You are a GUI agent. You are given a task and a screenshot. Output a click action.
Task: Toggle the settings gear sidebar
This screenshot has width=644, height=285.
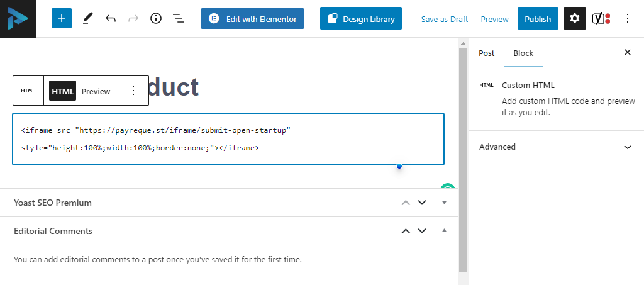(575, 18)
